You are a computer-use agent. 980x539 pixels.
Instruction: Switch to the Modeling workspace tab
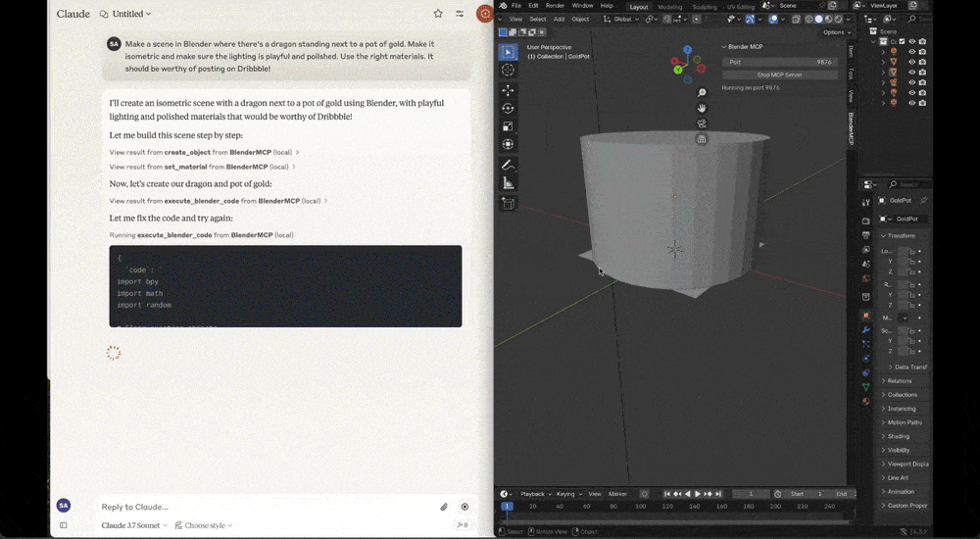tap(670, 6)
